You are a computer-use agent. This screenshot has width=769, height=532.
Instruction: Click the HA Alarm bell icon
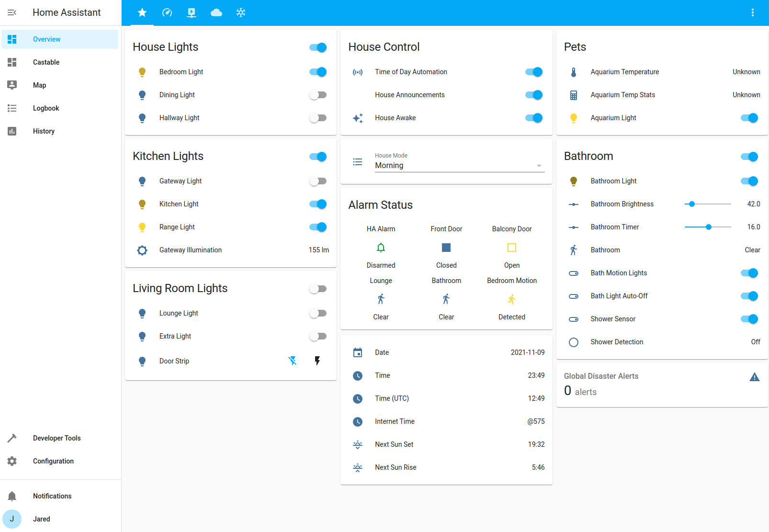point(381,248)
